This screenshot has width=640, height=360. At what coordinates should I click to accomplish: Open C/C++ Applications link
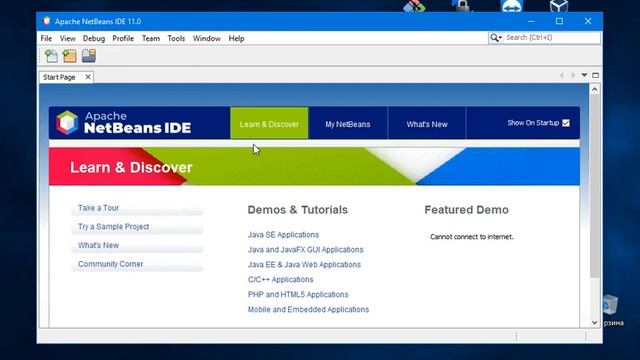[280, 280]
